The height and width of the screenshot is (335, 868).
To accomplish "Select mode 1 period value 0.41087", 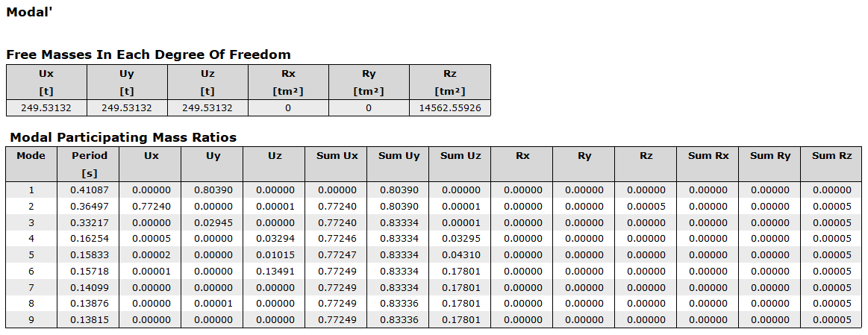I will 90,190.
